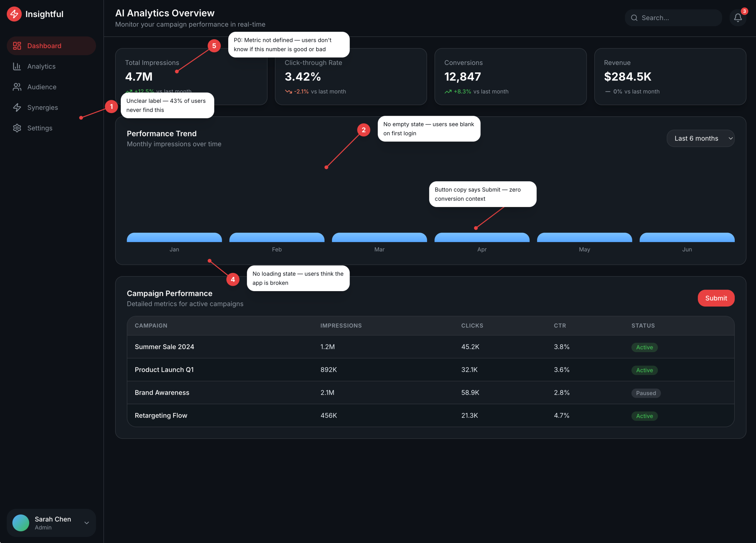The image size is (756, 543).
Task: Toggle Brand Awareness Paused status badge
Action: point(646,393)
